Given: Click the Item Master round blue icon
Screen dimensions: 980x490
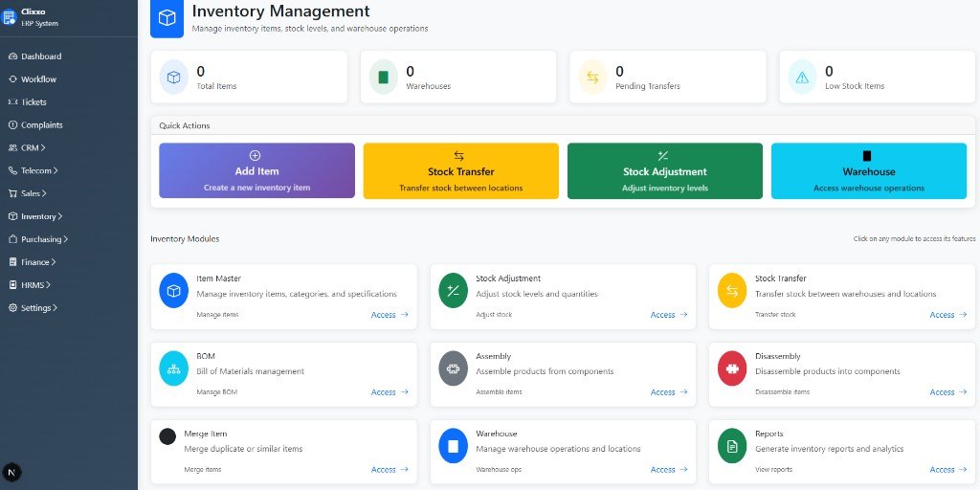Looking at the screenshot, I should point(174,291).
